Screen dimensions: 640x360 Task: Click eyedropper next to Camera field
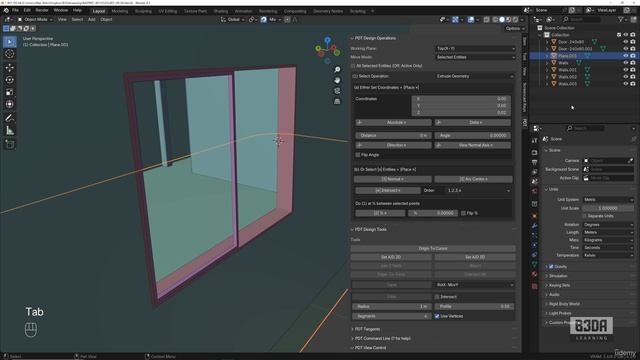click(631, 160)
